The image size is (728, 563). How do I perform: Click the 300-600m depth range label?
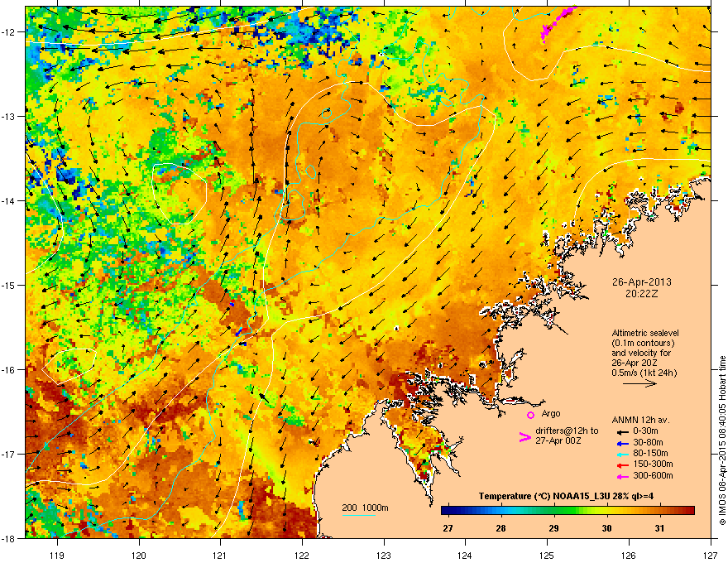(x=653, y=476)
